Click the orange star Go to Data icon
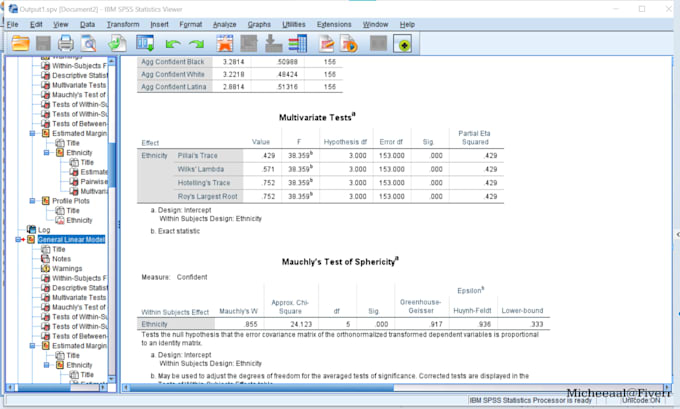The height and width of the screenshot is (409, 680). [x=225, y=44]
